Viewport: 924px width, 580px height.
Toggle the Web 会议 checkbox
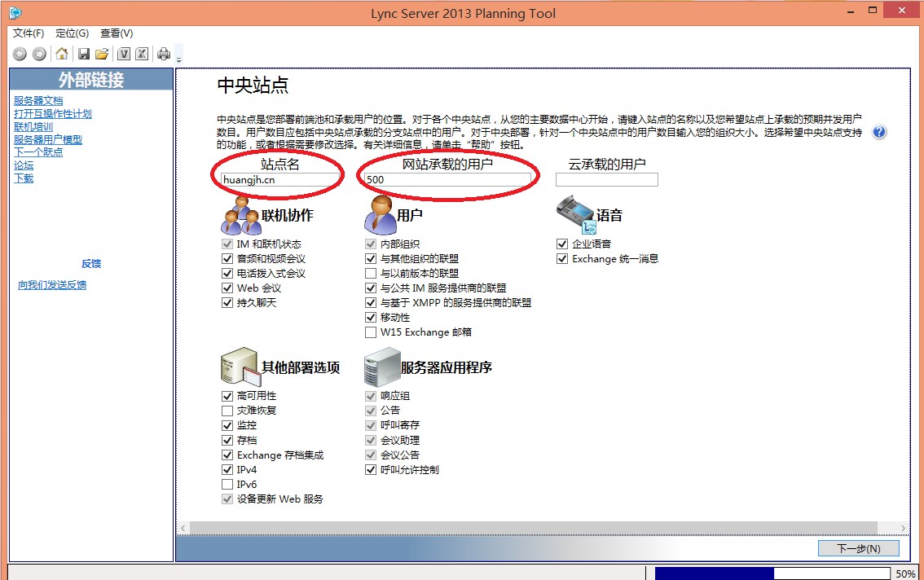click(227, 288)
